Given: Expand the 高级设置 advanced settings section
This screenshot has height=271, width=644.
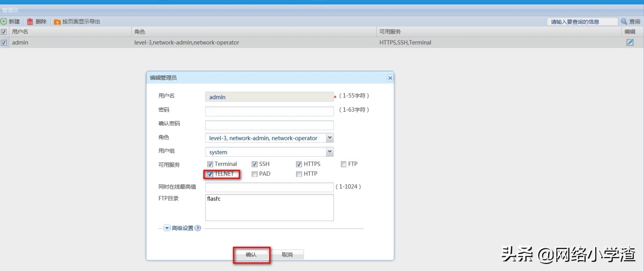Looking at the screenshot, I should tap(167, 228).
